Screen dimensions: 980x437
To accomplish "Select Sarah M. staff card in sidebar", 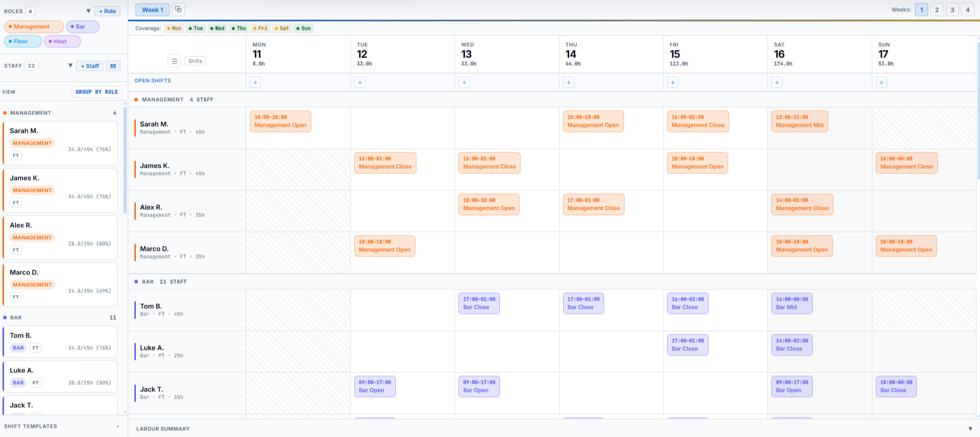I will (60, 143).
